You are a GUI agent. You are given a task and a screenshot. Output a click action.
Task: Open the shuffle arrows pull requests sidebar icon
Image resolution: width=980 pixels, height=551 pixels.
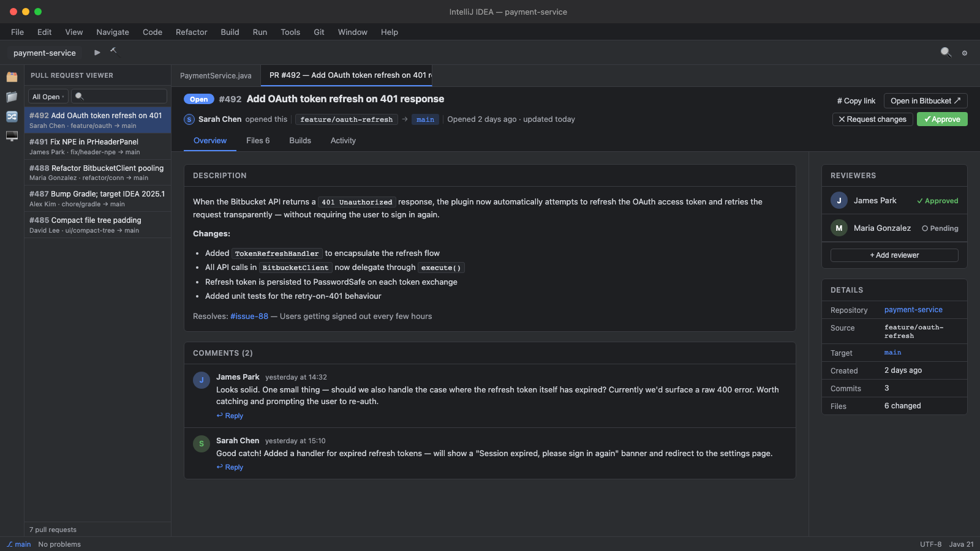click(12, 116)
